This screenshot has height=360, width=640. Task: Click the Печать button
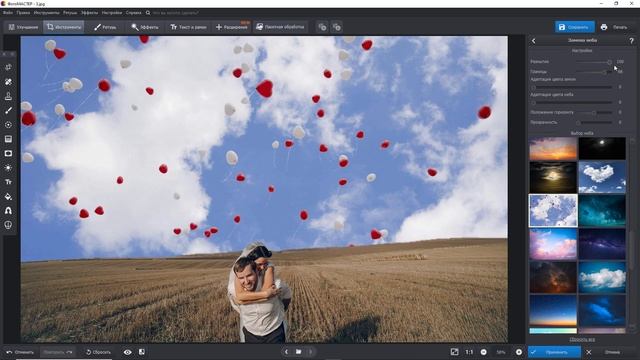(x=620, y=27)
